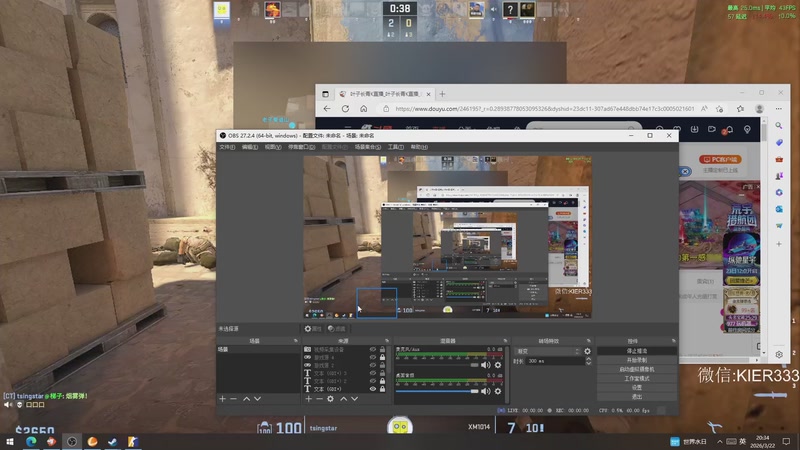The height and width of the screenshot is (450, 800).
Task: Open the 编辑(E) menu in OBS
Action: coord(249,147)
